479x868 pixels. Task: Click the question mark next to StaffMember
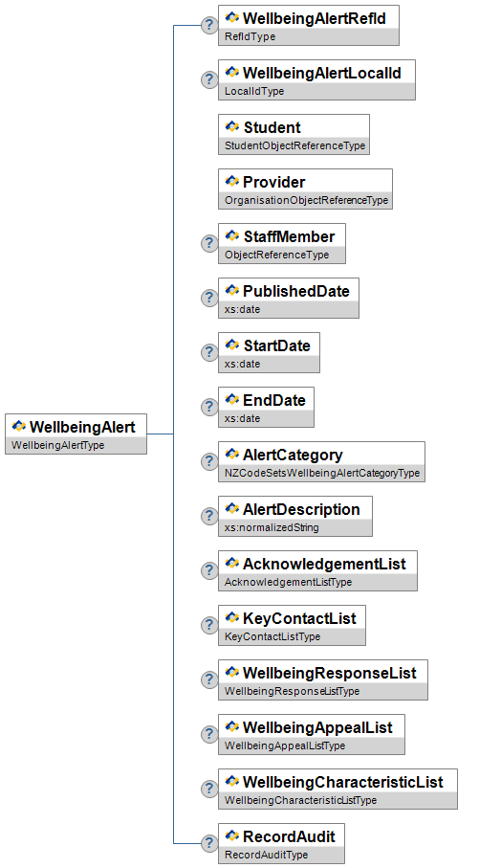(x=209, y=243)
